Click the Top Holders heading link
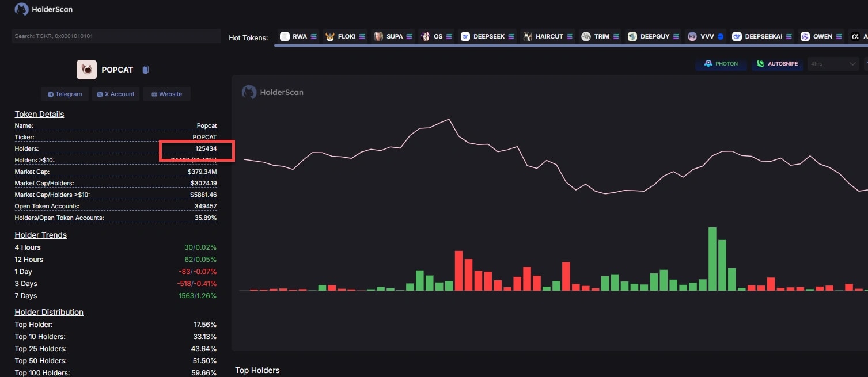This screenshot has width=868, height=377. point(257,370)
